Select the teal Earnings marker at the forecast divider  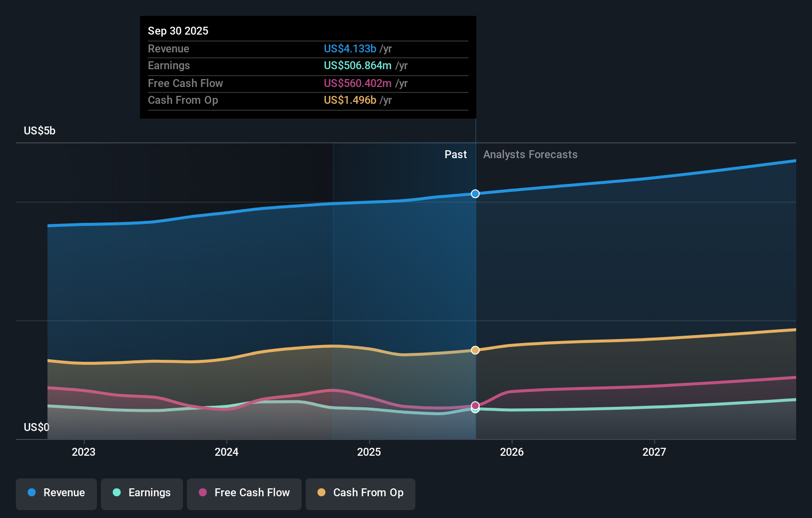point(475,409)
